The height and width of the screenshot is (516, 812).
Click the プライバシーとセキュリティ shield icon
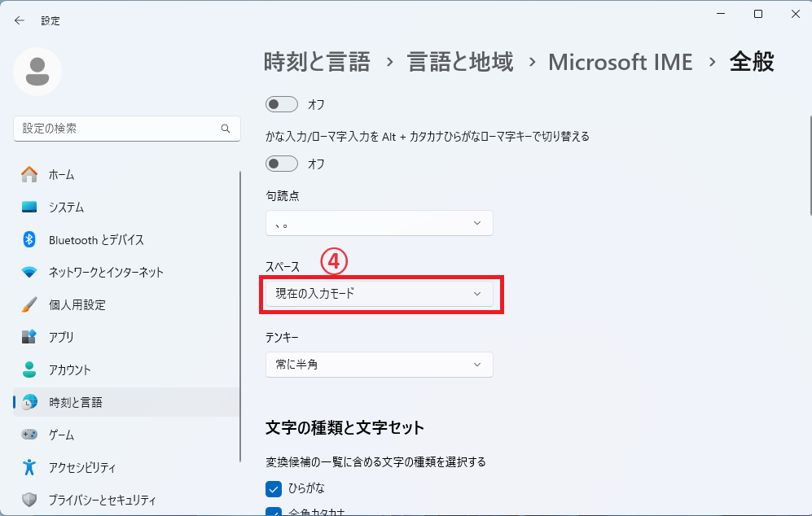pos(29,500)
